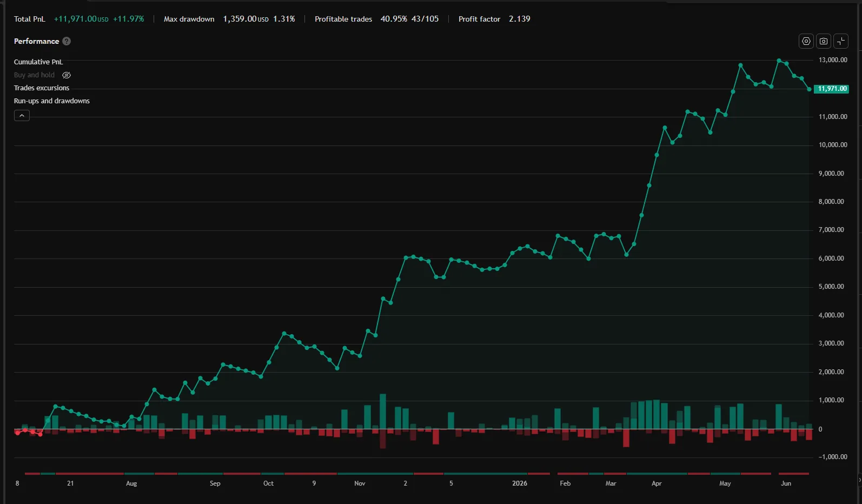Toggle the Run-ups and drawdowns legend series

click(x=52, y=101)
